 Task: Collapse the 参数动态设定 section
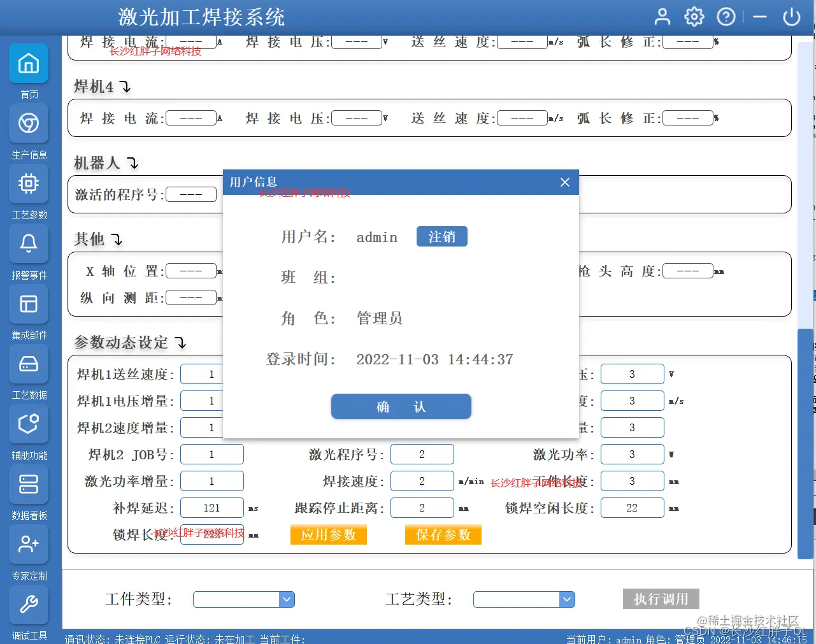click(181, 343)
